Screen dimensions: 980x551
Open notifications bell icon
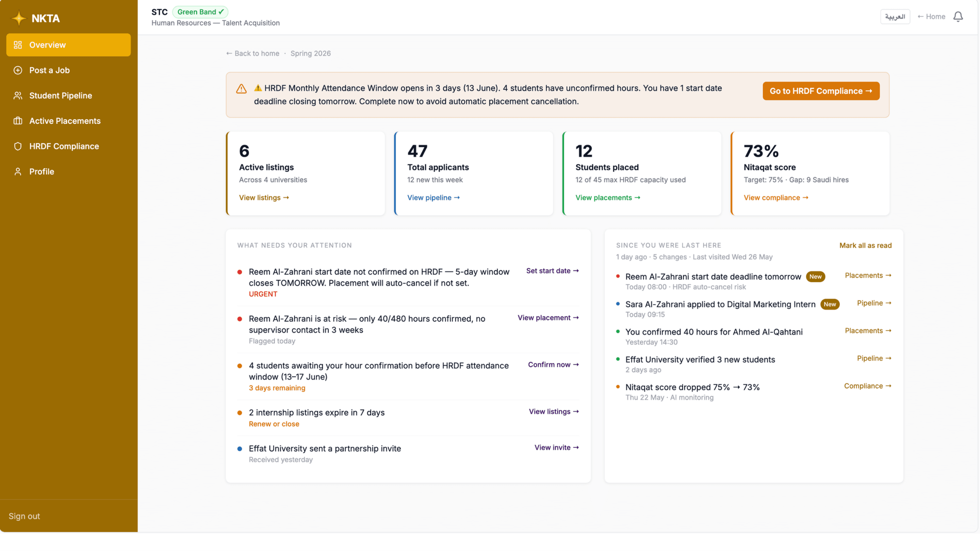click(958, 17)
